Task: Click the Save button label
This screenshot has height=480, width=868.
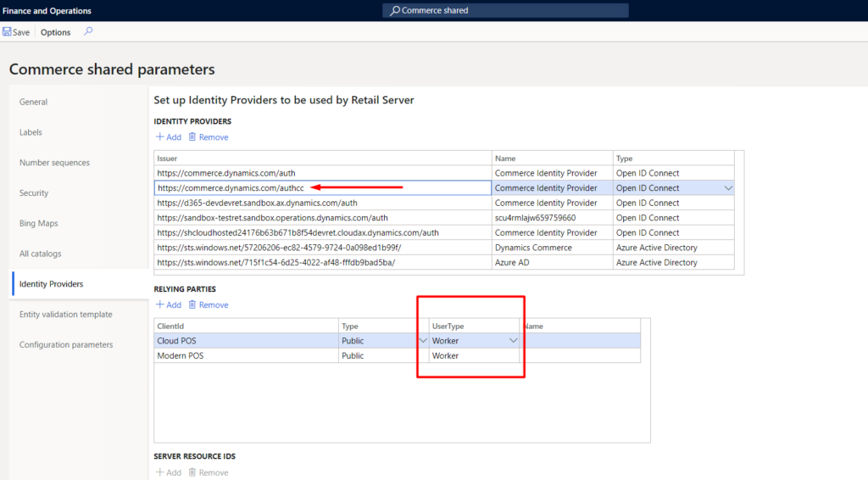Action: (21, 32)
